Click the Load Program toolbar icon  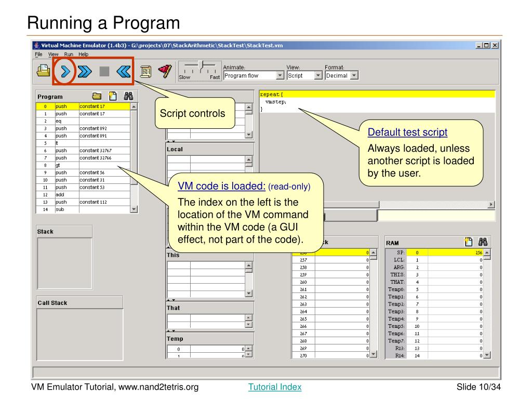tap(44, 71)
